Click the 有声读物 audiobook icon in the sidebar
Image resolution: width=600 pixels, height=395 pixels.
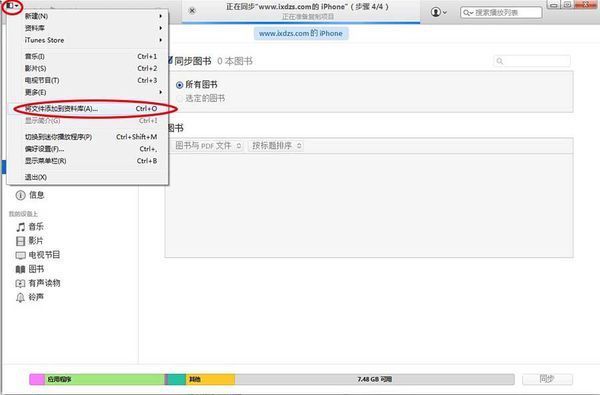(x=20, y=283)
